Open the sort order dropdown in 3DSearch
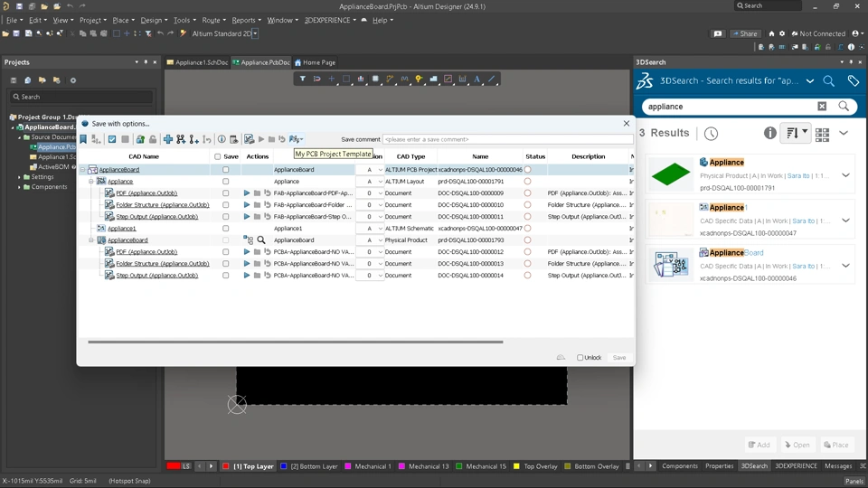 click(796, 133)
